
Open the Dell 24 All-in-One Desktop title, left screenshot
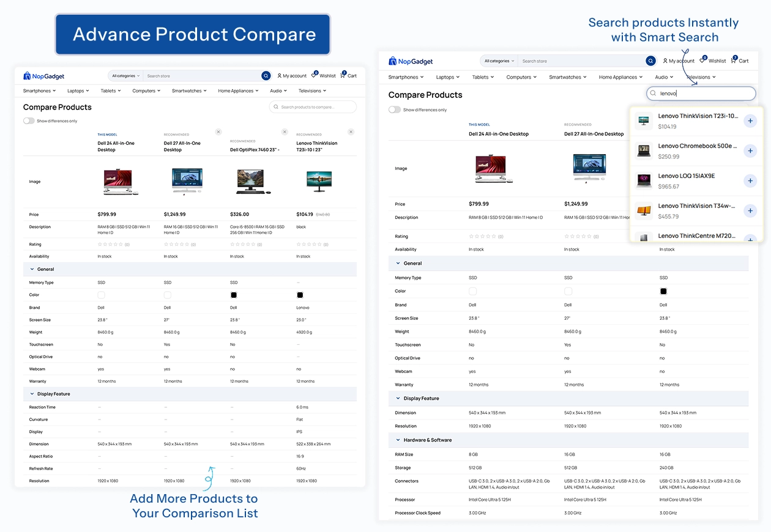(116, 146)
